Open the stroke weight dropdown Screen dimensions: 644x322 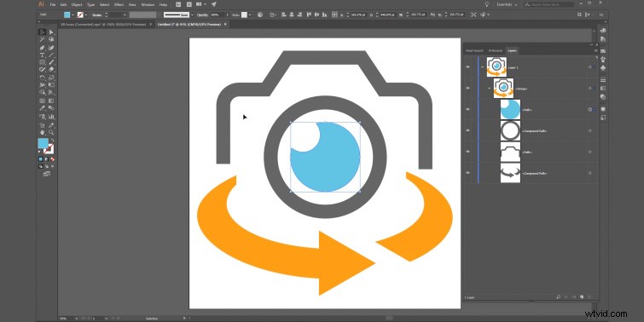125,14
